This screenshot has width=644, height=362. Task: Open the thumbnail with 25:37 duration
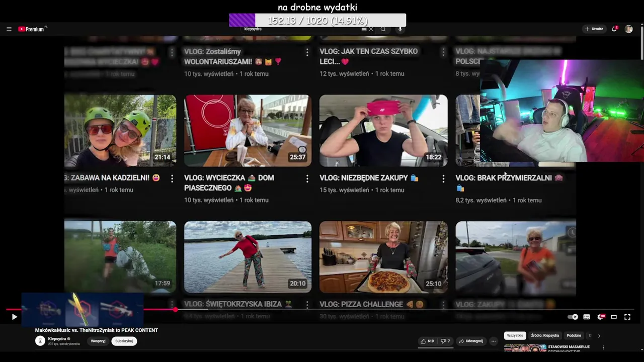248,130
